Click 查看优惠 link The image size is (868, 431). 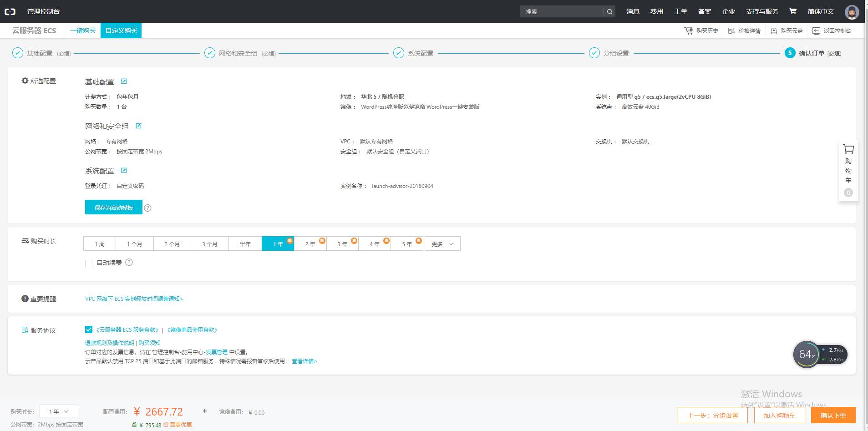[181, 424]
